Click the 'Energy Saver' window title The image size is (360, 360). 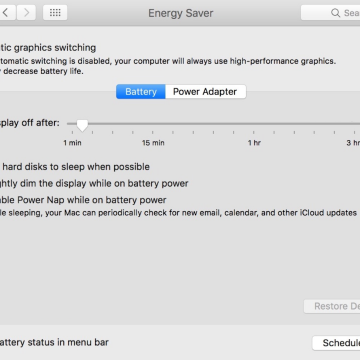[181, 13]
